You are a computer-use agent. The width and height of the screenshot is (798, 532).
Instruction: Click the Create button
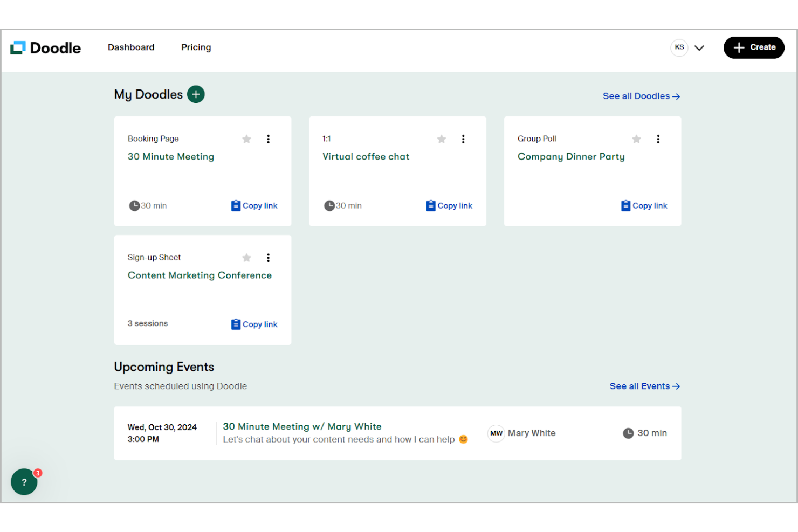tap(754, 47)
